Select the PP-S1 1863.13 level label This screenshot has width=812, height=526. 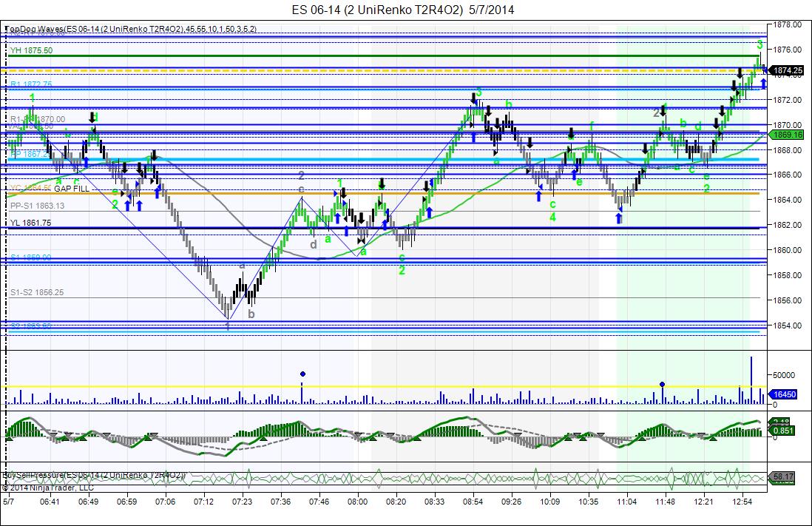tap(37, 206)
